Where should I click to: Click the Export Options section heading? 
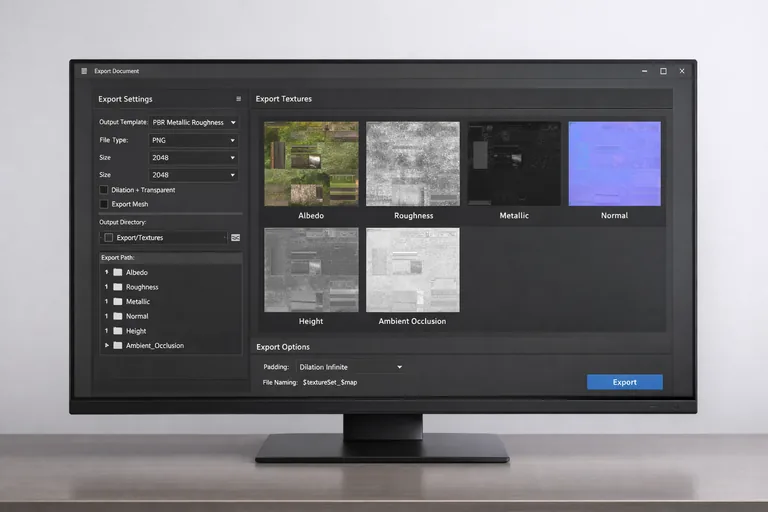tap(283, 347)
